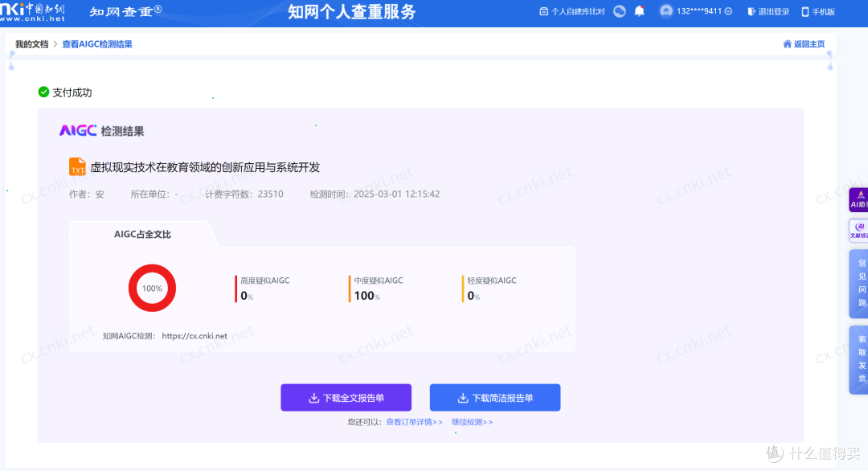Open the AI文献综述 sidebar icon
Image resolution: width=868 pixels, height=471 pixels.
point(859,230)
